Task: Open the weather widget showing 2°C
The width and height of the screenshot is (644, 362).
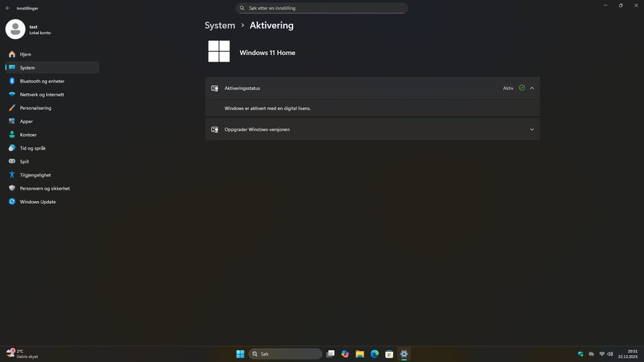Action: (x=22, y=354)
